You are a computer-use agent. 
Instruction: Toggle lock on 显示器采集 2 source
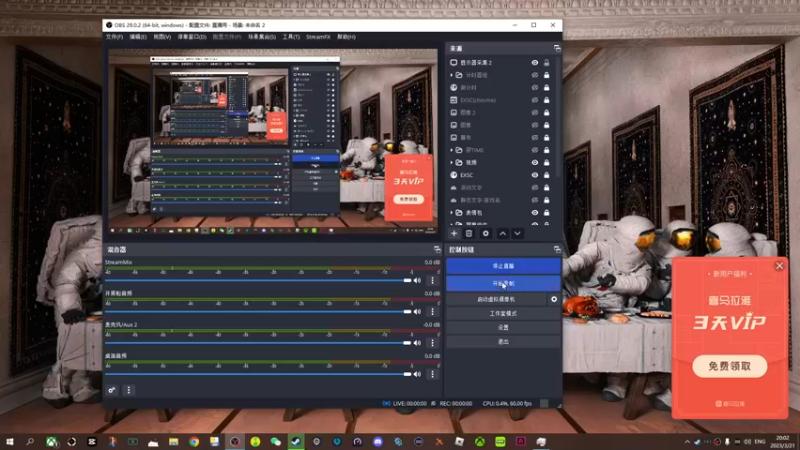[x=546, y=63]
